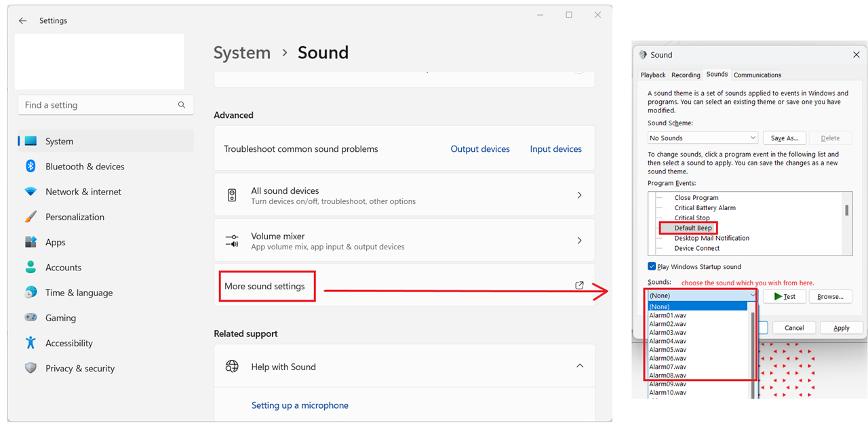868x427 pixels.
Task: Click the back arrow in Settings
Action: click(22, 21)
